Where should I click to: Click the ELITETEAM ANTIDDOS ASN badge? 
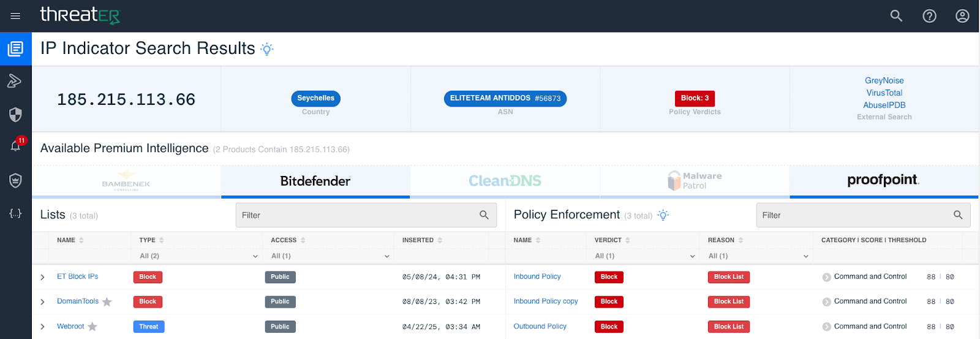click(x=505, y=98)
